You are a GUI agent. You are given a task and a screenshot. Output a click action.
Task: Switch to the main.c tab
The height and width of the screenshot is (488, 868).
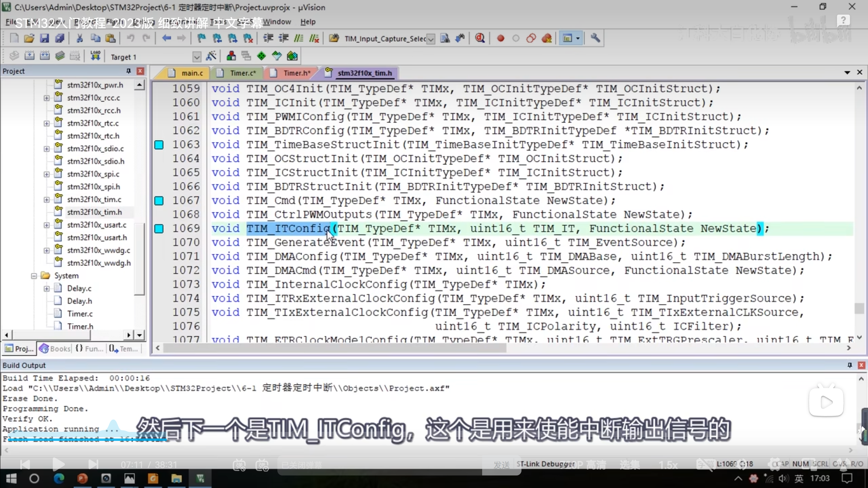[x=192, y=73]
